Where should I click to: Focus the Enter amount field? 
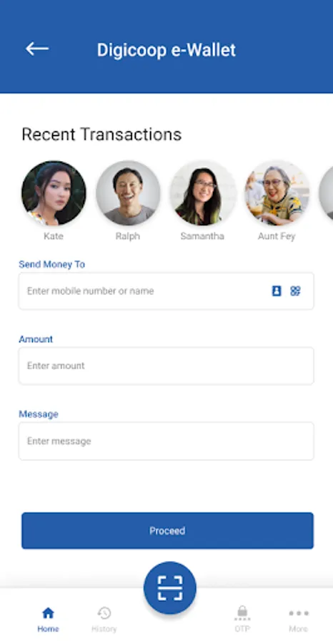coord(166,366)
